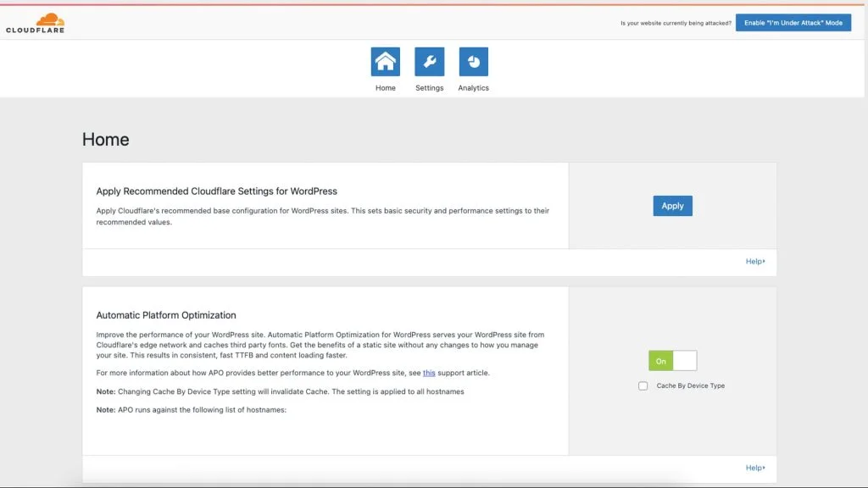Viewport: 868px width, 488px height.
Task: Click the "Cache By Device Type" label
Action: [690, 385]
